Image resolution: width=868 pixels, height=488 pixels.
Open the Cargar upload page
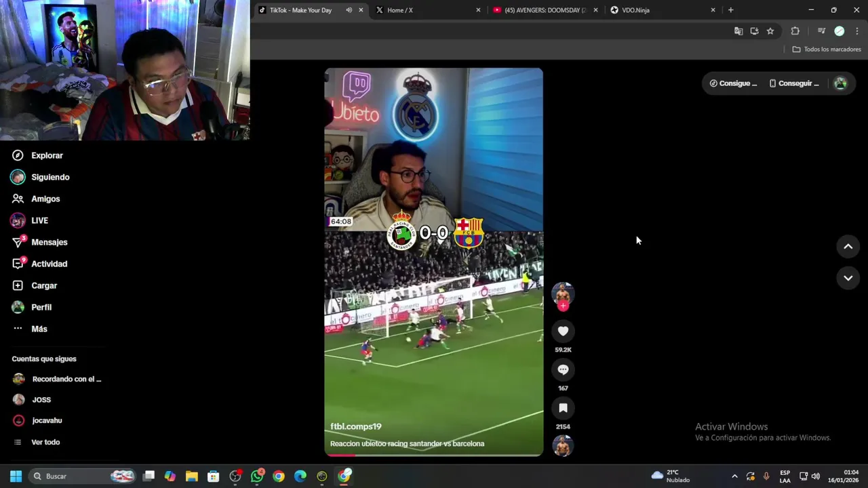(35, 285)
